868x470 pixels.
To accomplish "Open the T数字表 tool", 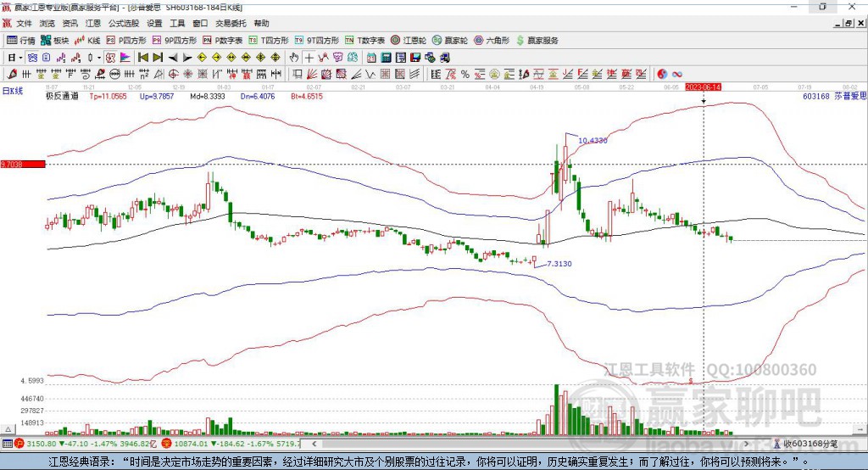I will pos(364,41).
